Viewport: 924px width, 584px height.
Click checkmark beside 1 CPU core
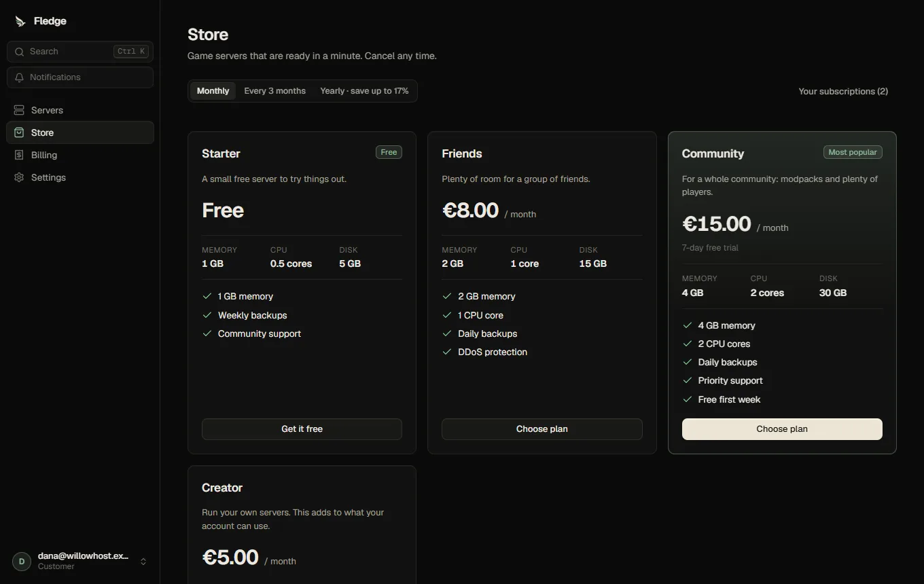(x=447, y=315)
